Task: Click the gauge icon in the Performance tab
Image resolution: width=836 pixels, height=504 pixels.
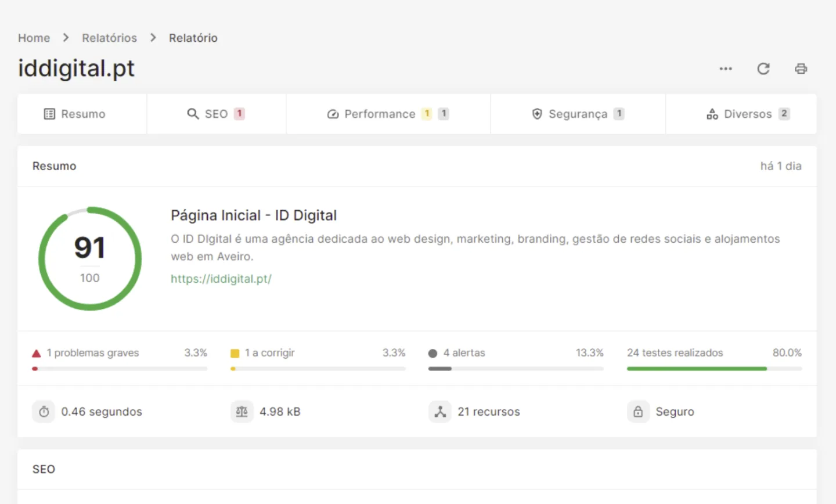Action: pyautogui.click(x=333, y=114)
